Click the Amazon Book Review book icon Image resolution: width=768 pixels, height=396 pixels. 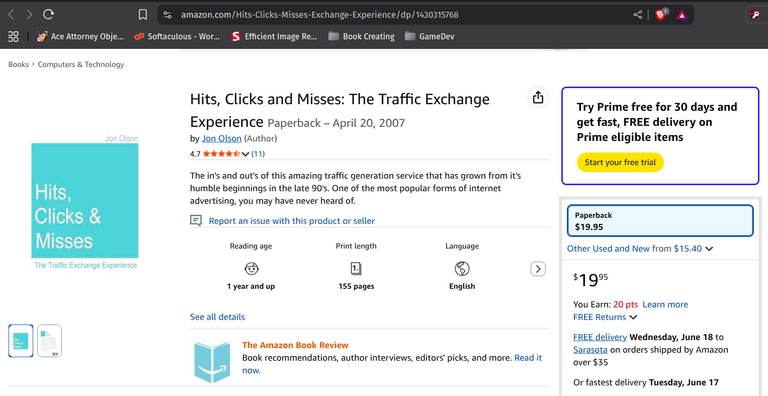(x=212, y=362)
